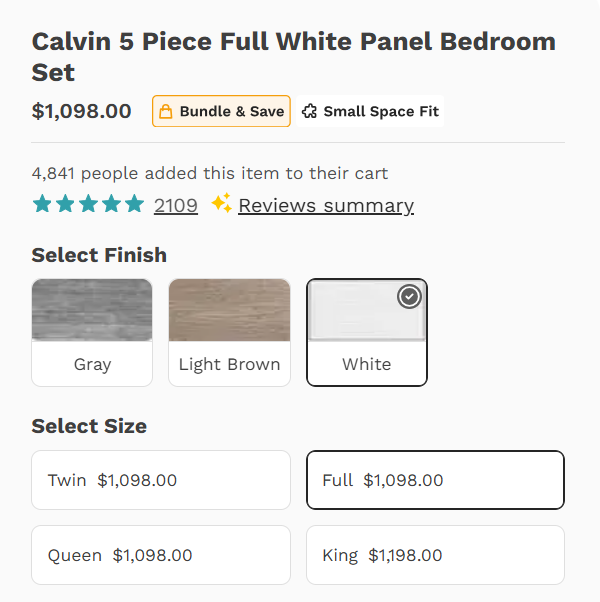Click the sparkle icon beside Reviews summary
600x602 pixels.
click(x=221, y=204)
